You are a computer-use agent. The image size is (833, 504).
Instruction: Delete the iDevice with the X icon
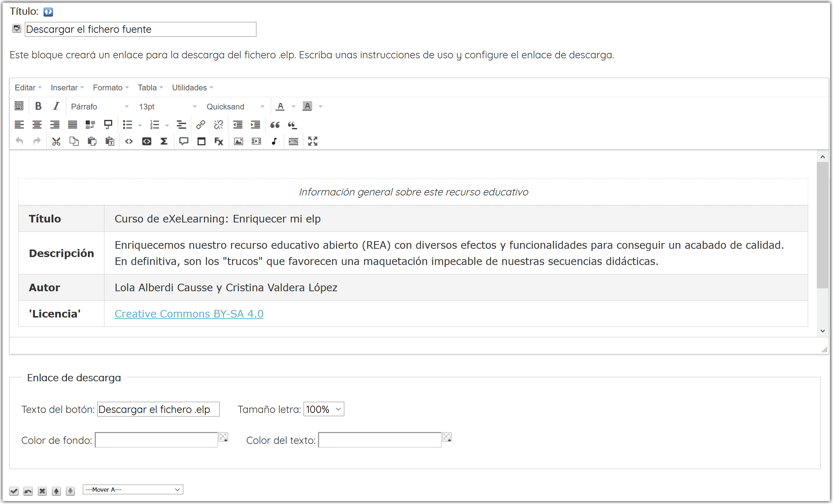pyautogui.click(x=42, y=491)
